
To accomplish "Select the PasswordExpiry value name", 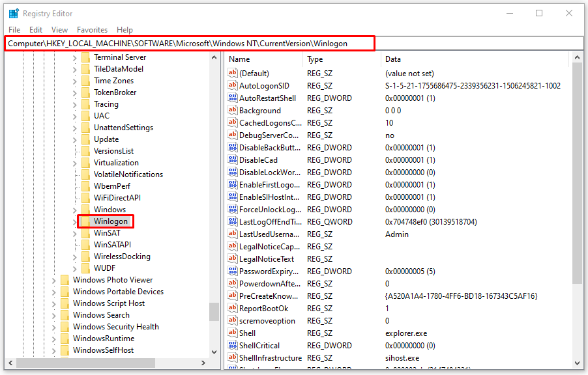I will pyautogui.click(x=269, y=271).
